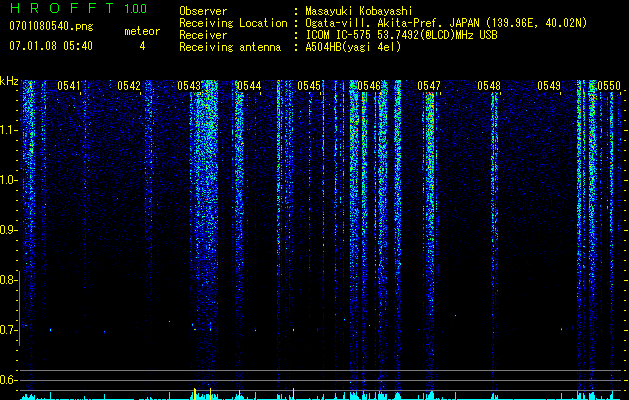Click the meteor count value 4
This screenshot has height=400, width=629.
[x=142, y=46]
